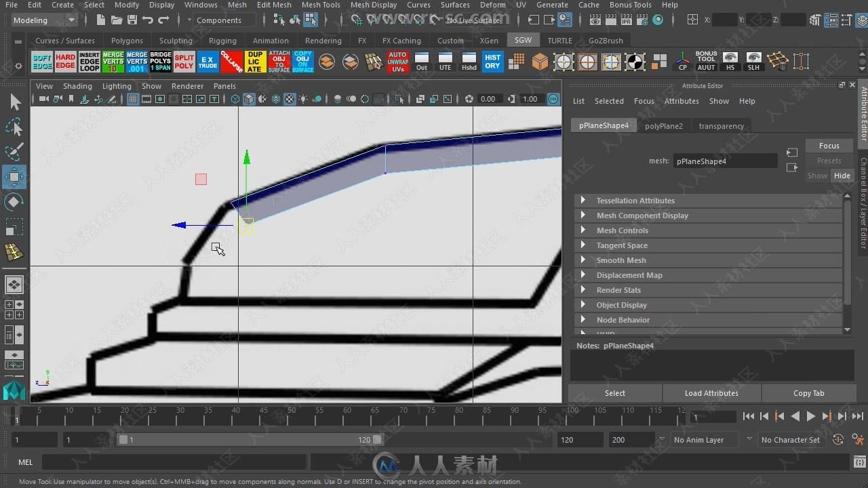This screenshot has height=488, width=868.
Task: Open the Outliner shelf icon labeled Out
Action: point(422,62)
